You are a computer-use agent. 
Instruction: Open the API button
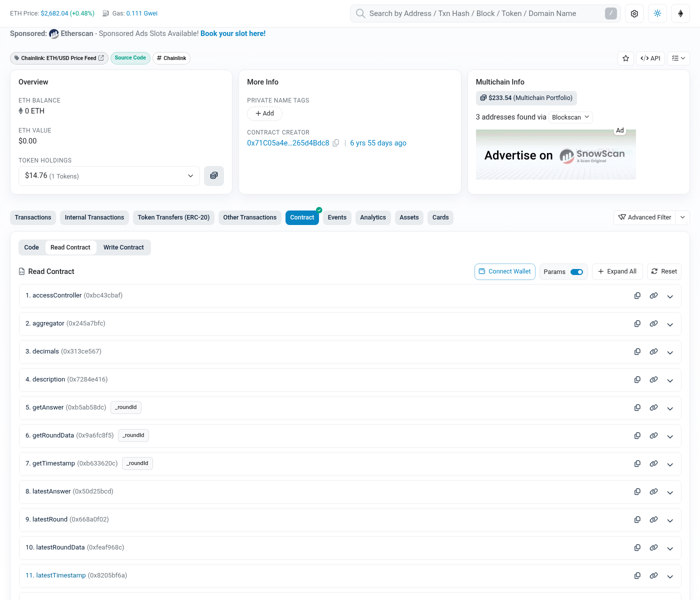[x=650, y=58]
